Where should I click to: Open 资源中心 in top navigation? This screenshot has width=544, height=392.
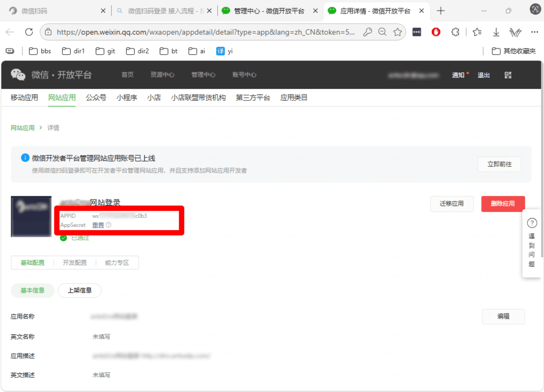tap(162, 75)
